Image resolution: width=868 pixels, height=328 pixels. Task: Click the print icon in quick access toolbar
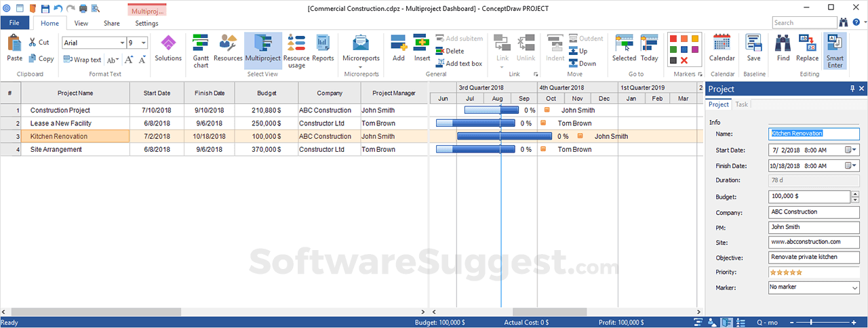pyautogui.click(x=83, y=9)
